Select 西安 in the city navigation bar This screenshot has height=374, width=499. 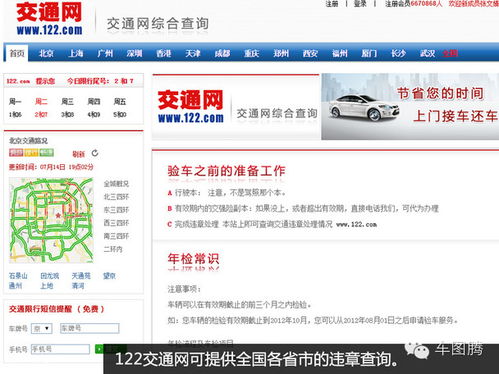[x=310, y=53]
